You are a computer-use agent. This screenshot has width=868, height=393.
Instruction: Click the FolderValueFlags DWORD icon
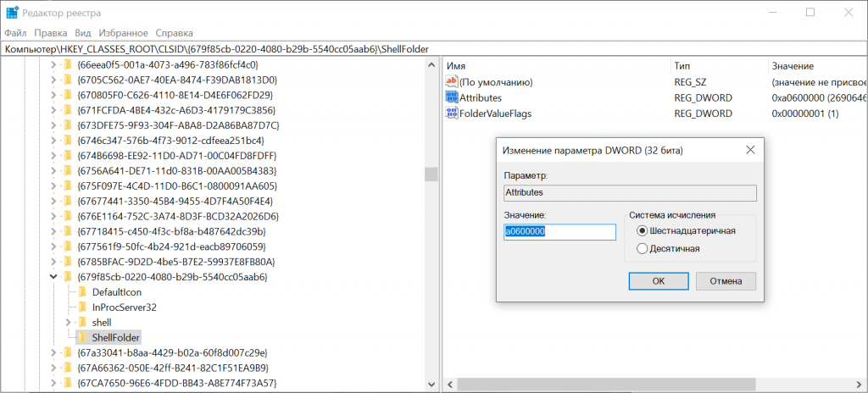451,113
